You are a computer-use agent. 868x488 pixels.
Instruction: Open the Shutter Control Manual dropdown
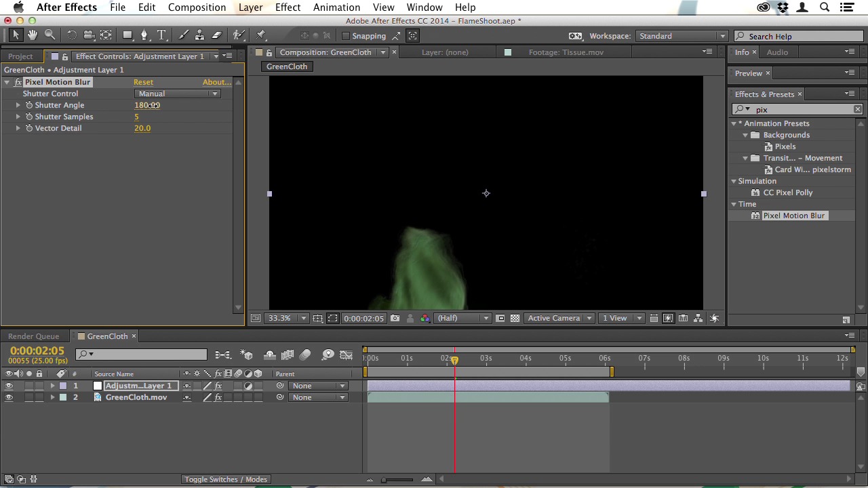(x=177, y=94)
